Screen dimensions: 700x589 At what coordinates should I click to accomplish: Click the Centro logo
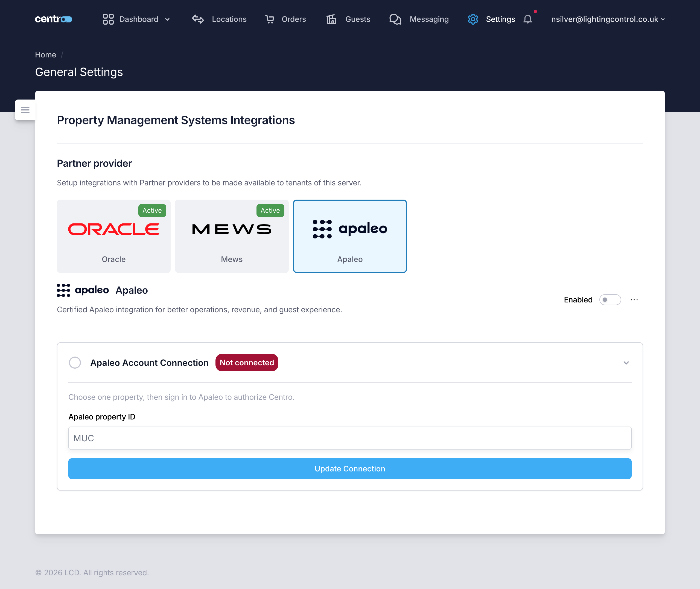point(53,19)
